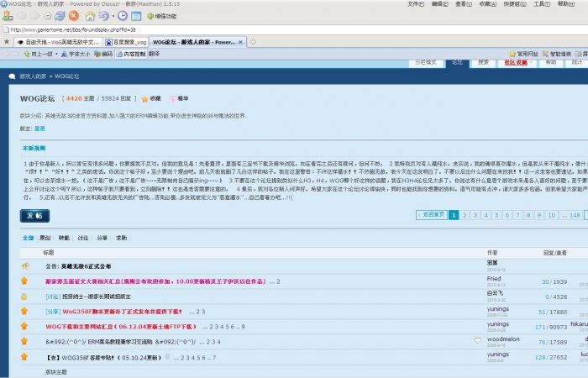
Task: Open the WoG358F red thread title
Action: [123, 312]
